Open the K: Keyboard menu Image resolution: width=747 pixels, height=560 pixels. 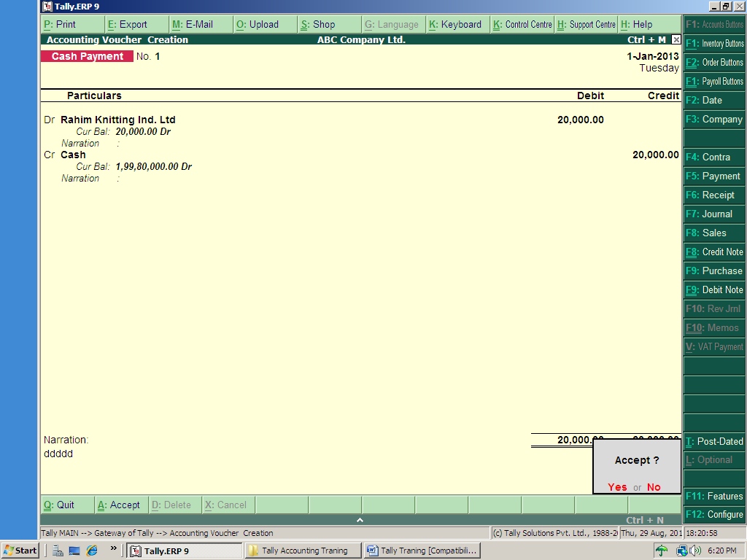tap(457, 24)
